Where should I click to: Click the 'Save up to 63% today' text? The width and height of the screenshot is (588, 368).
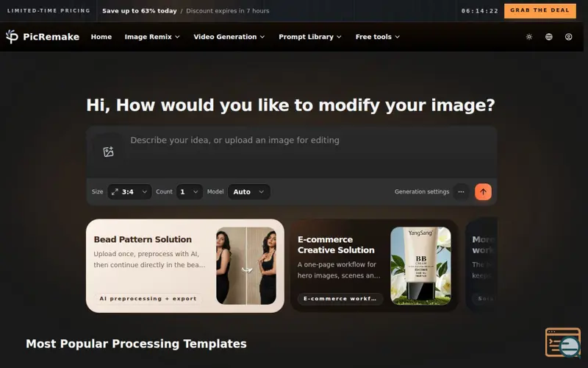[x=140, y=11]
